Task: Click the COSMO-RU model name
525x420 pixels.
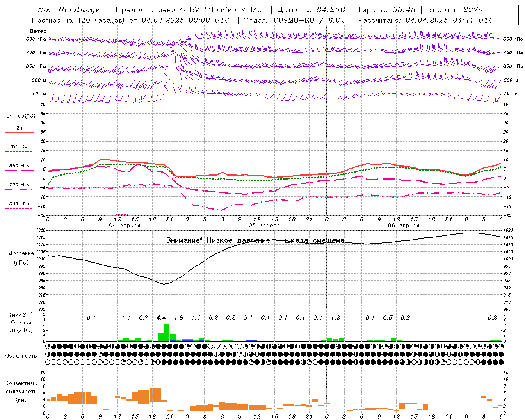Action: pyautogui.click(x=294, y=20)
